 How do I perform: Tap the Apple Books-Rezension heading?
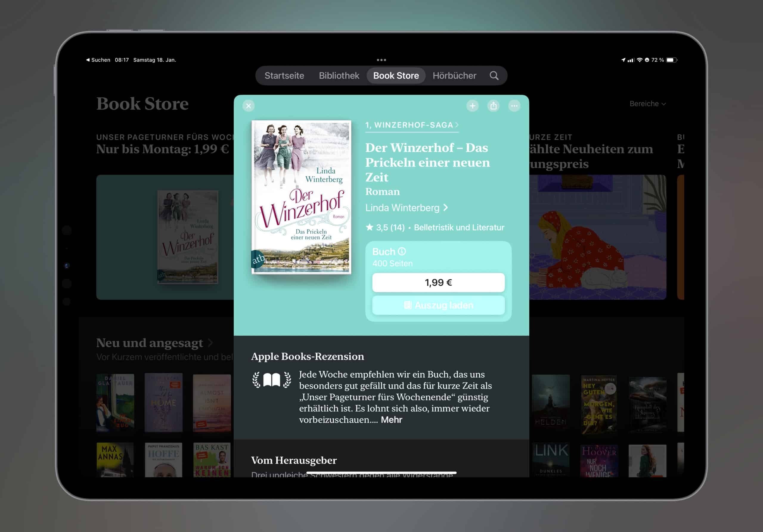(307, 356)
